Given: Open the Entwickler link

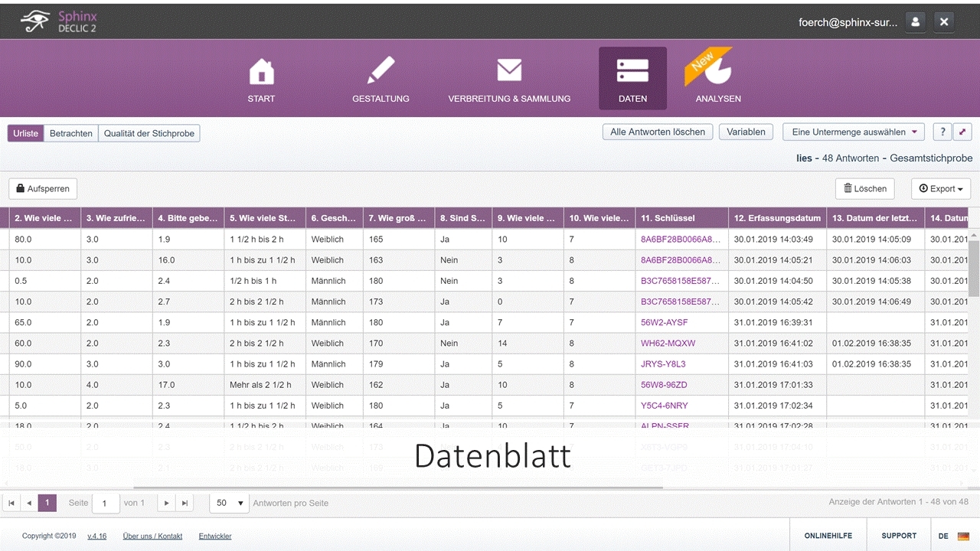Looking at the screenshot, I should [215, 536].
